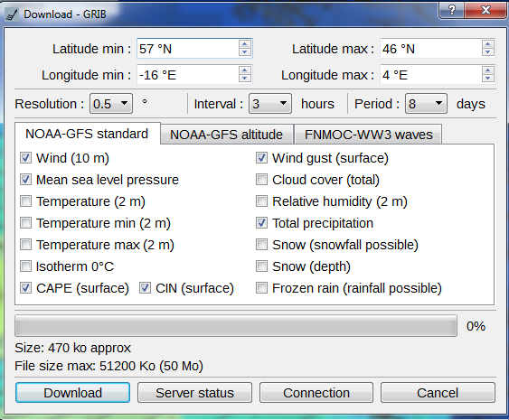509x420 pixels.
Task: Click the help question mark icon
Action: [x=452, y=10]
